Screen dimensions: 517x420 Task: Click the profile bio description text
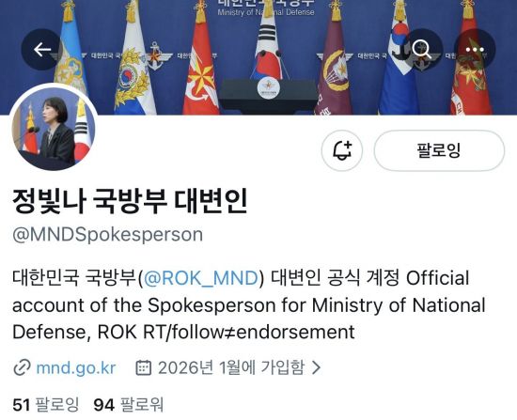[x=249, y=305]
